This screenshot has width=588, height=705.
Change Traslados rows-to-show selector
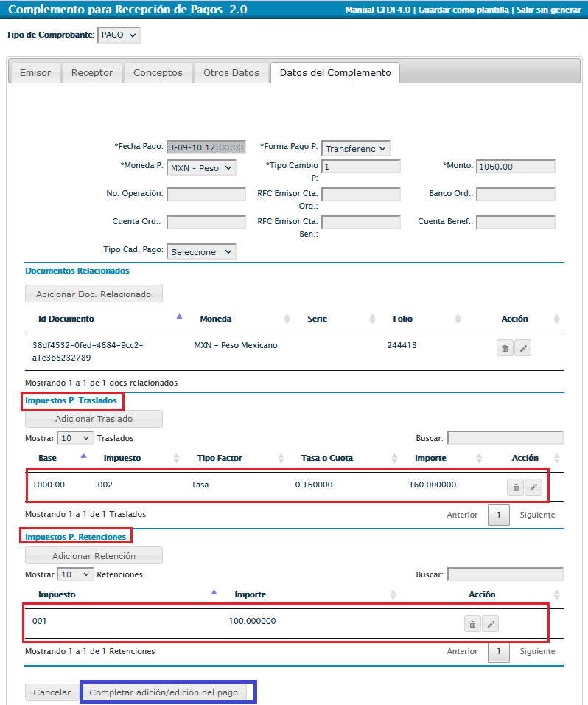point(76,438)
